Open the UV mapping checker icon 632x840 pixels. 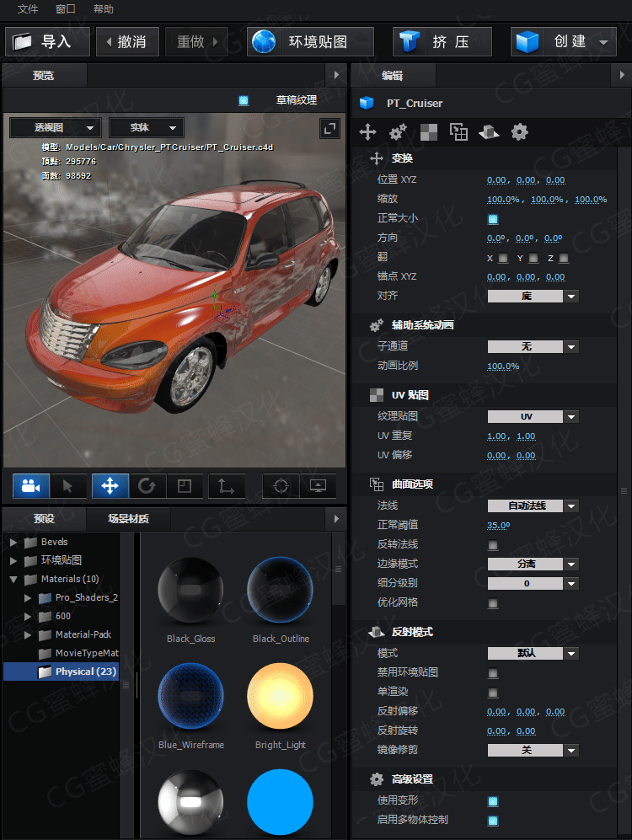click(428, 131)
